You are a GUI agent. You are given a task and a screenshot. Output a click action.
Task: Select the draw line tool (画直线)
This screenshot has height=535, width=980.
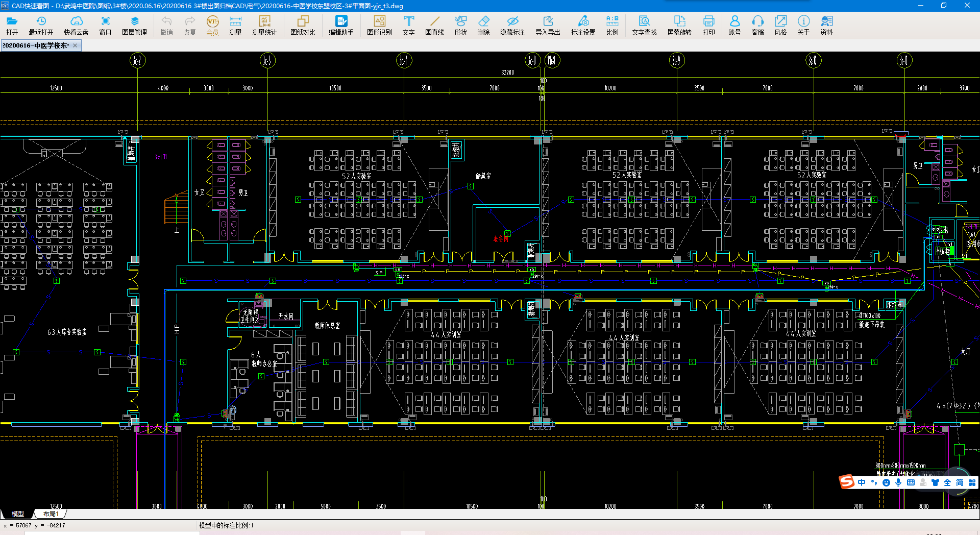point(434,26)
